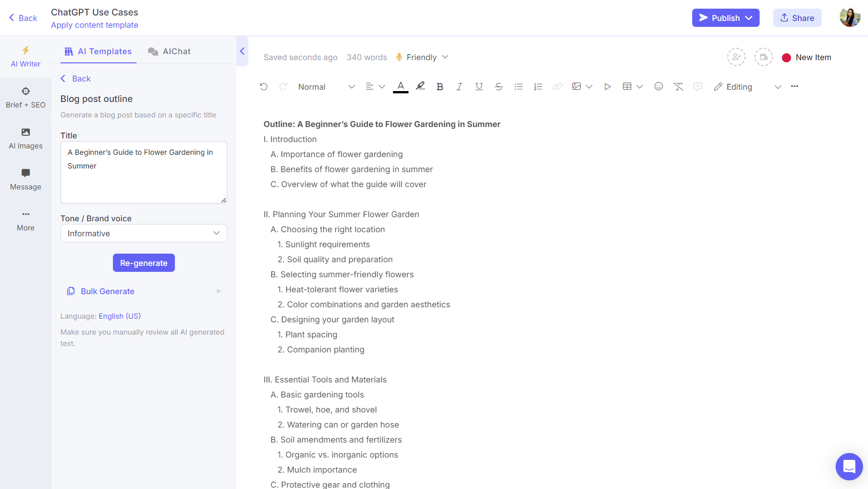Open the Apply content template link
This screenshot has width=868, height=489.
click(x=94, y=25)
